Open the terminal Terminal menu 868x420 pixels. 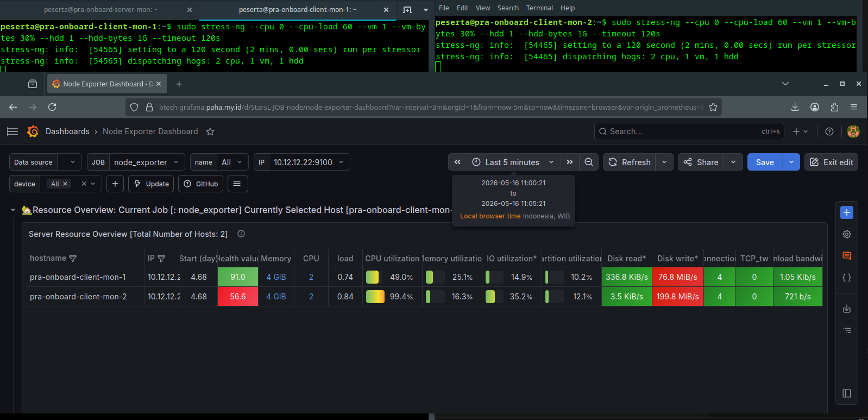point(539,8)
